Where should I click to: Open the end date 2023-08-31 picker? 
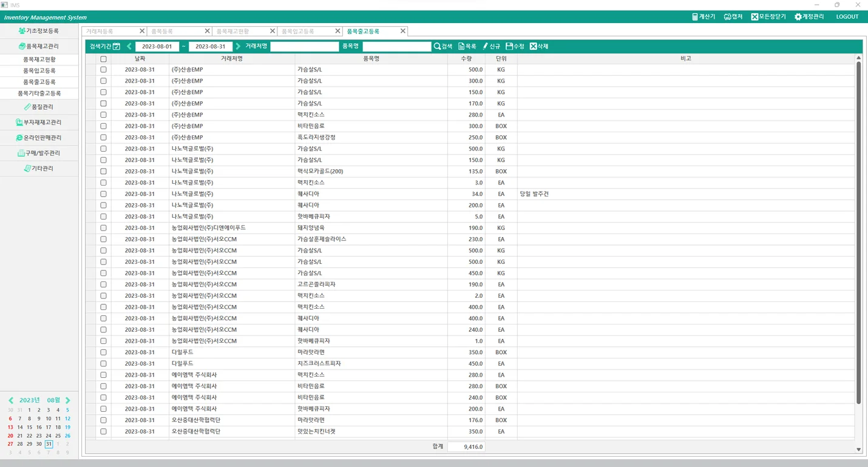(x=211, y=46)
